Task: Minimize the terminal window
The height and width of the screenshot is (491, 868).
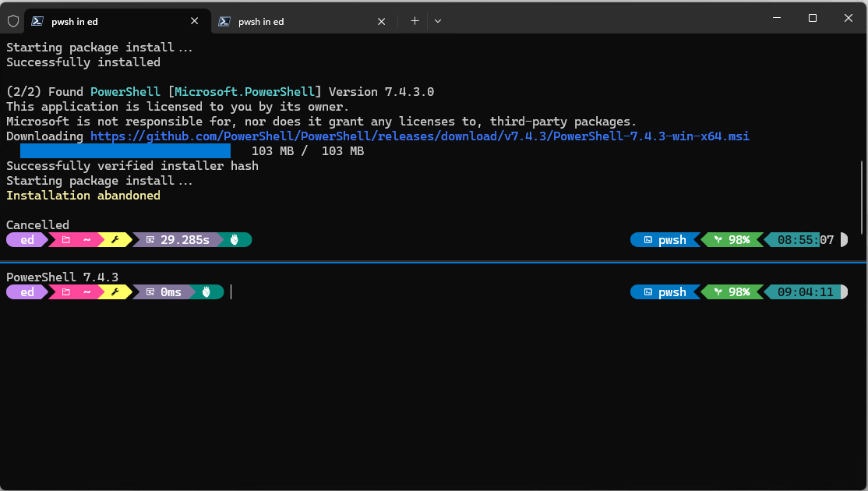Action: point(777,18)
